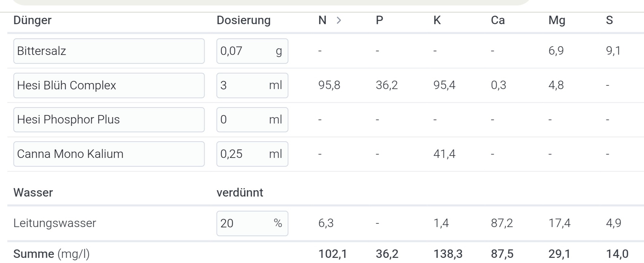Click the P column header

point(379,20)
